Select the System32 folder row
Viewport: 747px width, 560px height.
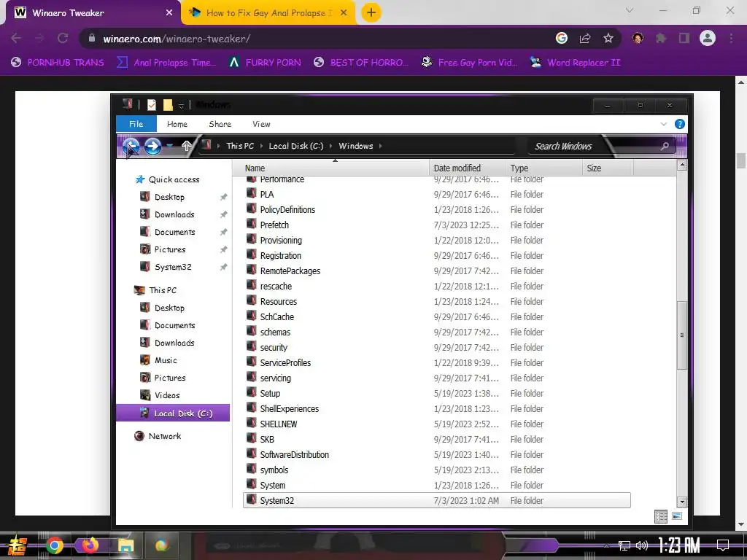(436, 500)
